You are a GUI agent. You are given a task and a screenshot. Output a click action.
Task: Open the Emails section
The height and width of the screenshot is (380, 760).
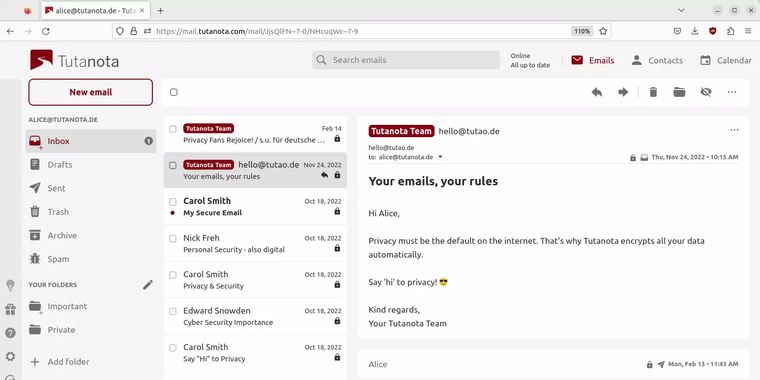(592, 60)
